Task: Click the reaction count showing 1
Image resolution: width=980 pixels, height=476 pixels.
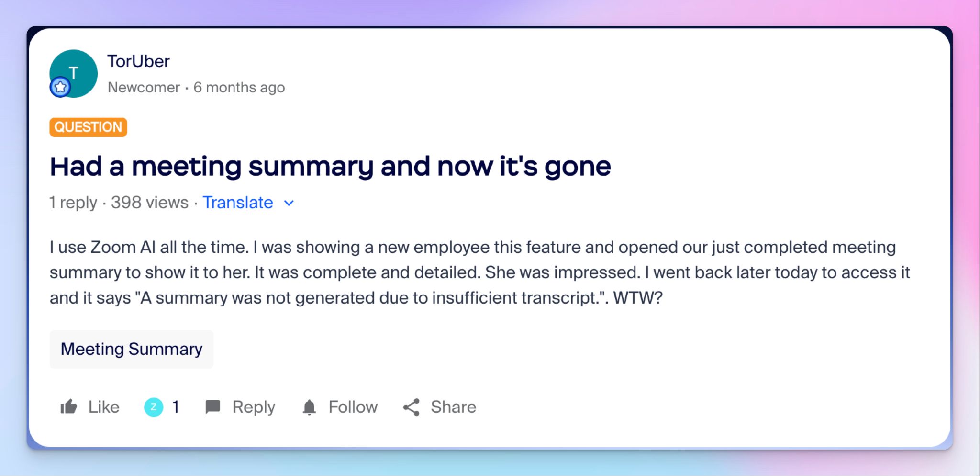Action: [x=176, y=407]
